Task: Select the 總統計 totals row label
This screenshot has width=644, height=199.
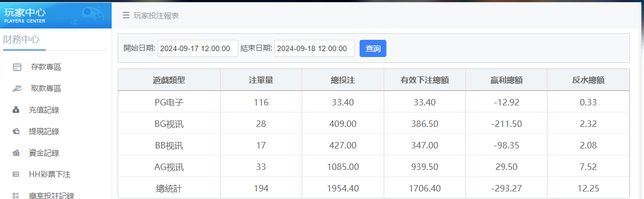Action: point(169,188)
